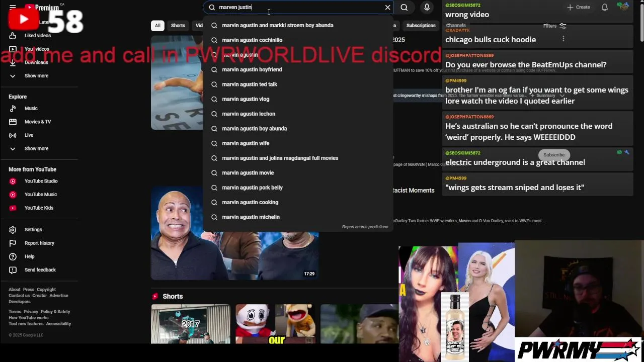Viewport: 644px width, 362px height.
Task: Click Report search predictions
Action: (x=365, y=227)
